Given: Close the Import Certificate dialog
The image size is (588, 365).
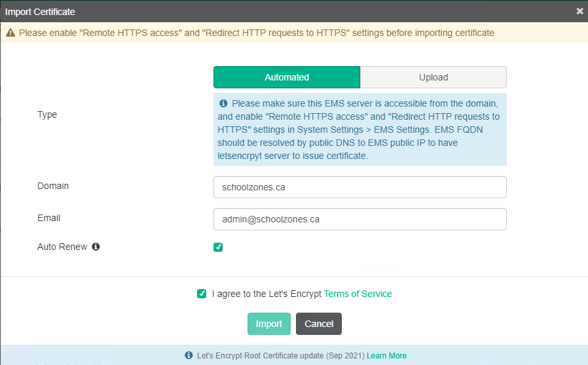Looking at the screenshot, I should click(579, 11).
